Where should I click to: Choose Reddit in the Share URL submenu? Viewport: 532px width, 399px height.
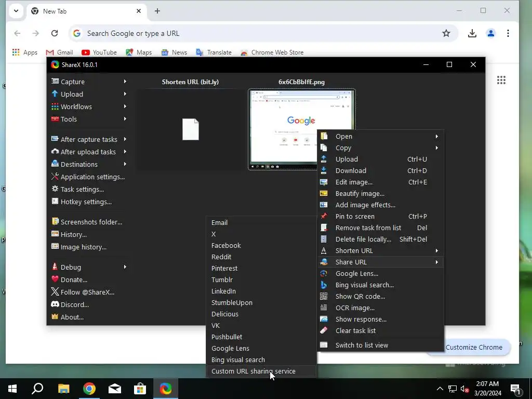click(261, 257)
